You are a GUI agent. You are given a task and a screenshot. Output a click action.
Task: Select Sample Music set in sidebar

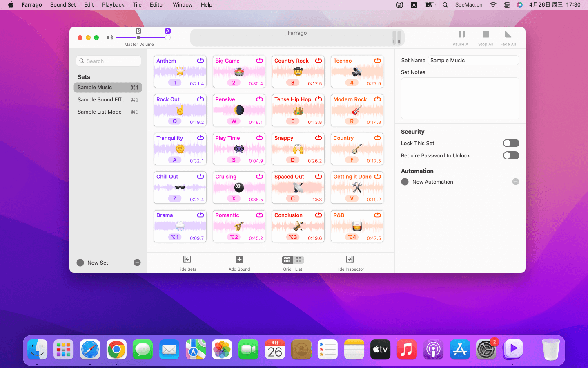point(108,88)
